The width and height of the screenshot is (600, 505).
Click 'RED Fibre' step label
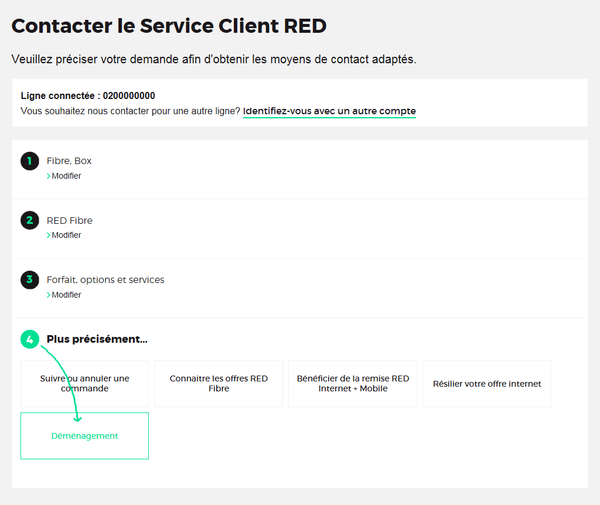point(70,221)
